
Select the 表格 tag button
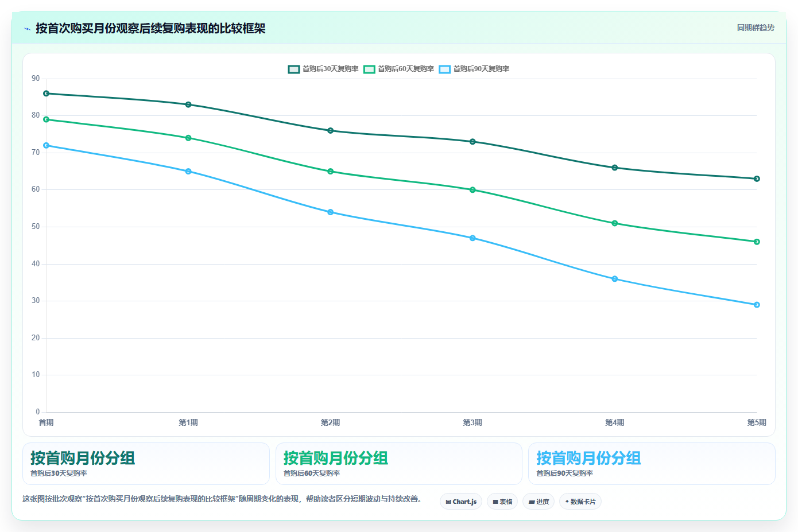coord(502,502)
